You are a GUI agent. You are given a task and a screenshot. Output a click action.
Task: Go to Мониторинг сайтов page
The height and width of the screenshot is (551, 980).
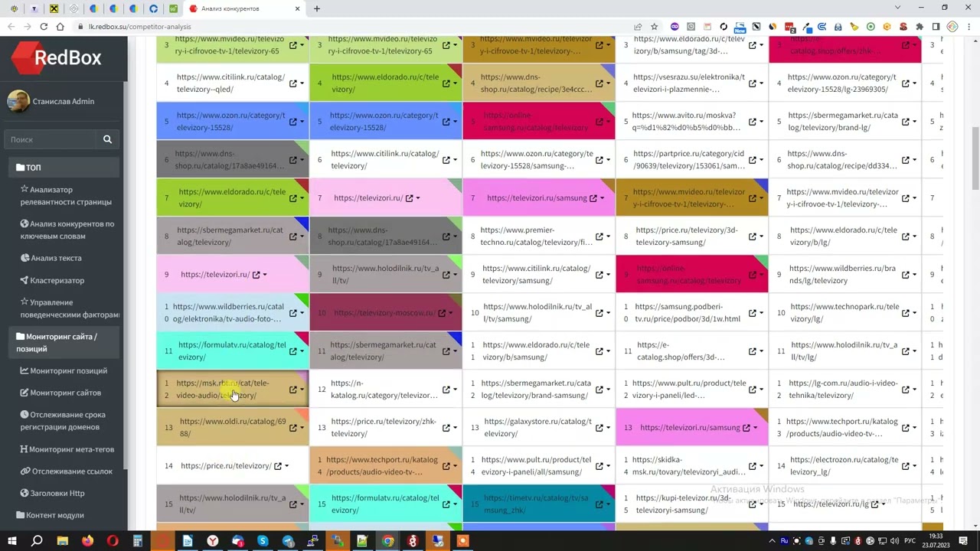pos(60,393)
